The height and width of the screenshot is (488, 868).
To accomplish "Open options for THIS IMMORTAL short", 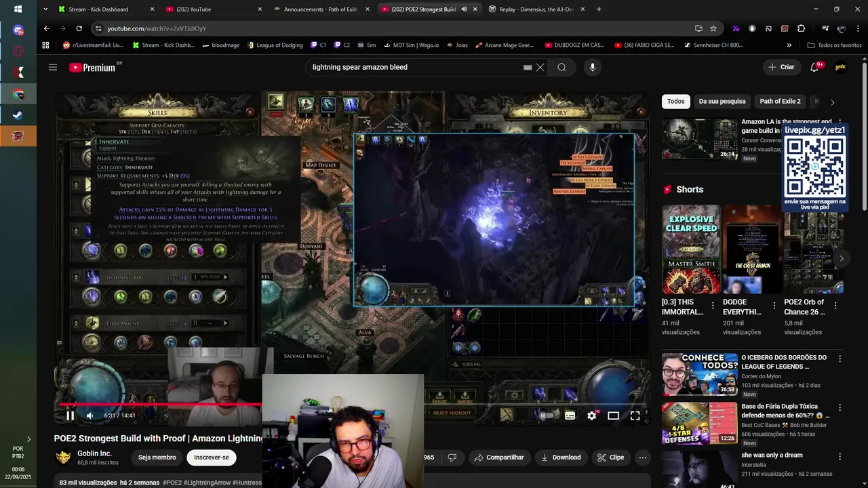I will (x=713, y=306).
